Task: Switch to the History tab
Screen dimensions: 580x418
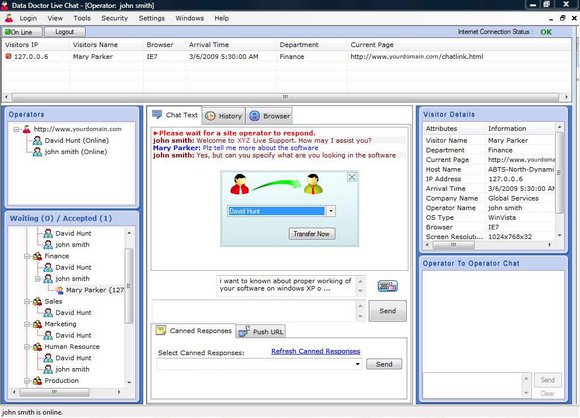Action: 223,116
